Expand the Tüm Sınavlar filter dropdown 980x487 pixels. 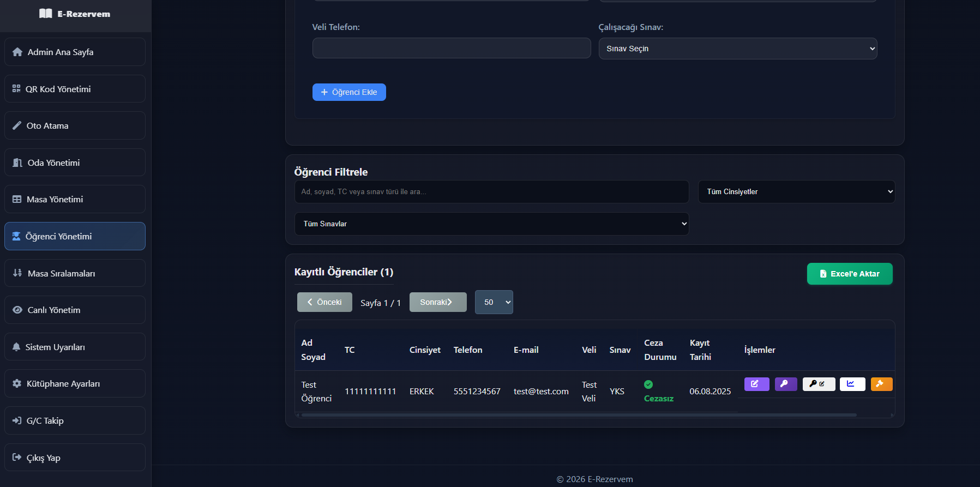[491, 224]
